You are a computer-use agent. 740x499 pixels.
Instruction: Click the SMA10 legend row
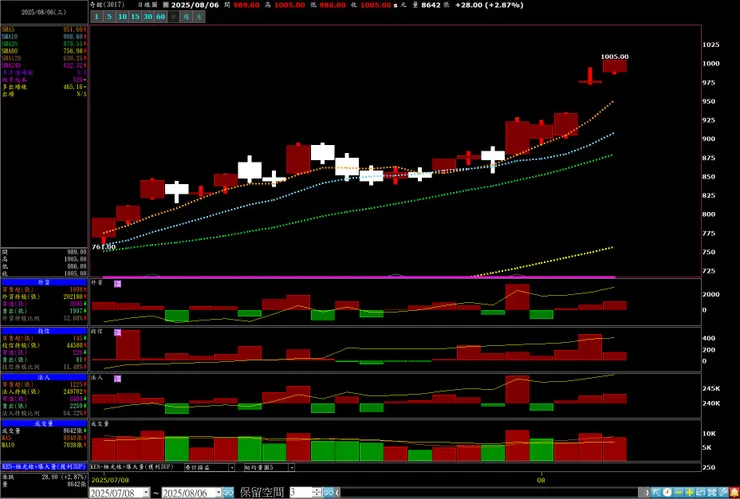point(44,37)
